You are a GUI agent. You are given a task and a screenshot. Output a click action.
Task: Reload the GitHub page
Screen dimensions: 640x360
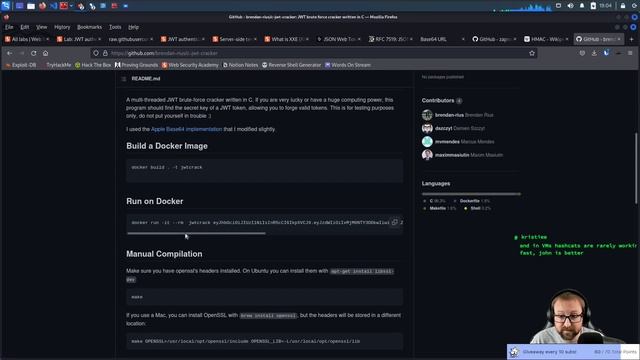33,53
